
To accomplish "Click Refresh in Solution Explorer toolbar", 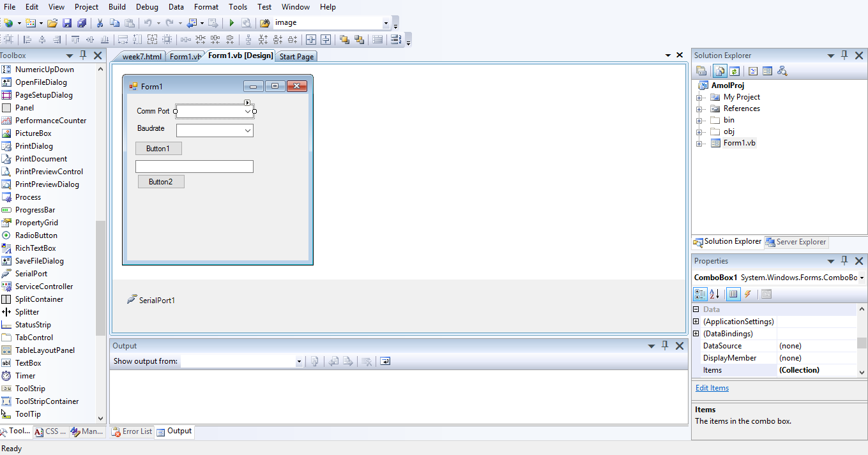I will click(735, 71).
